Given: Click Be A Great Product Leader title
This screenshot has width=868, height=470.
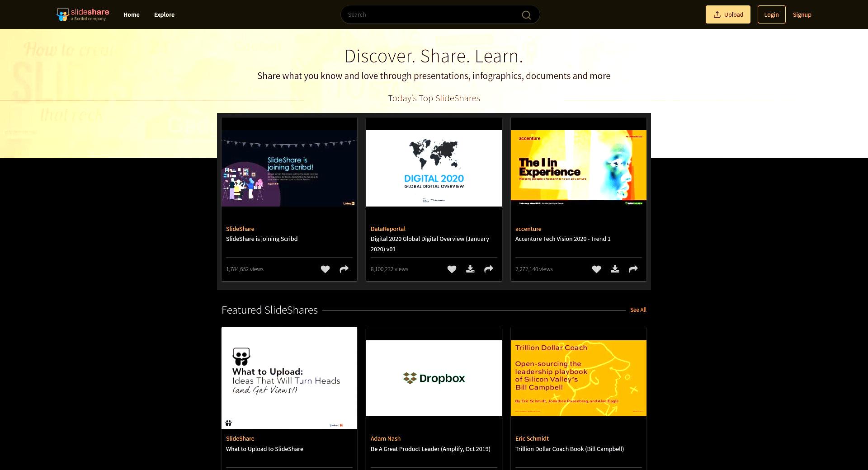Looking at the screenshot, I should click(x=430, y=449).
